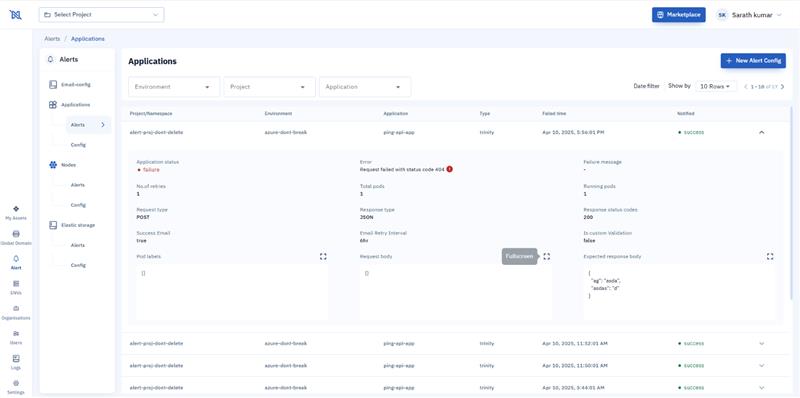Select Alerts under Elastic storage
The height and width of the screenshot is (398, 800).
point(78,245)
